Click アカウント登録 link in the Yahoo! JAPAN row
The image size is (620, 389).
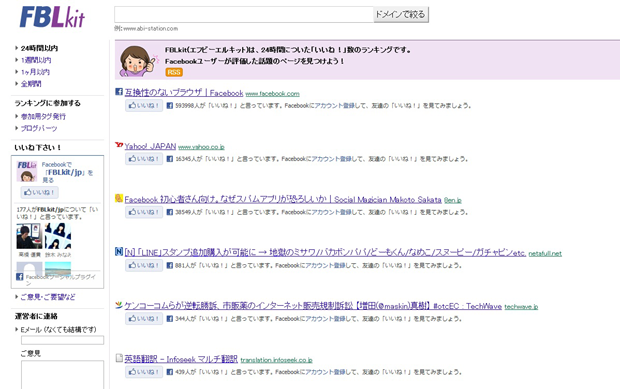[331, 159]
